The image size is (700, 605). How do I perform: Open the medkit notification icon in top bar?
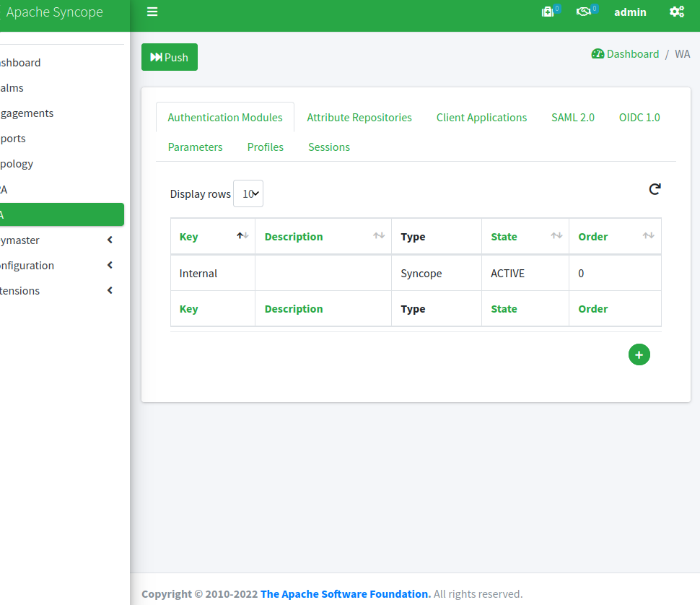pyautogui.click(x=548, y=12)
